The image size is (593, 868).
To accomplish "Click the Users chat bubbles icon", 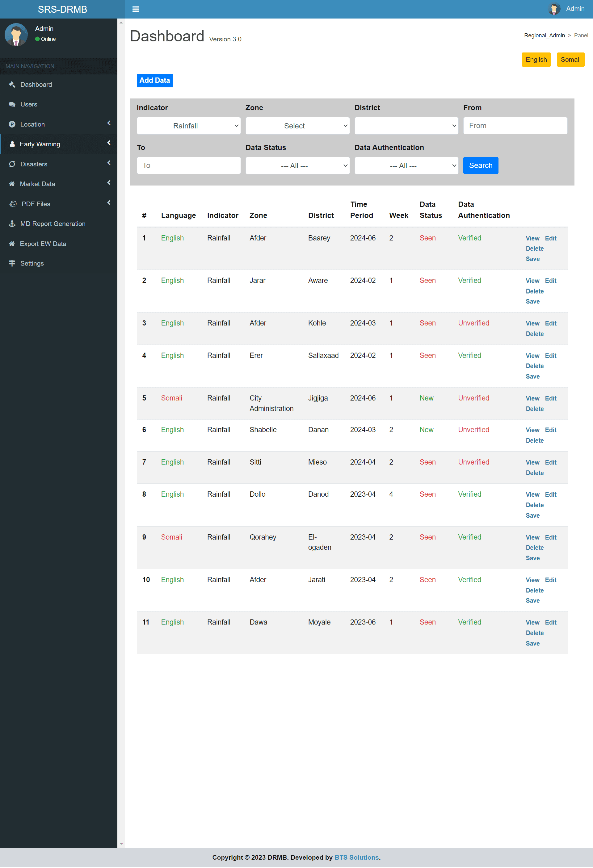I will click(12, 104).
